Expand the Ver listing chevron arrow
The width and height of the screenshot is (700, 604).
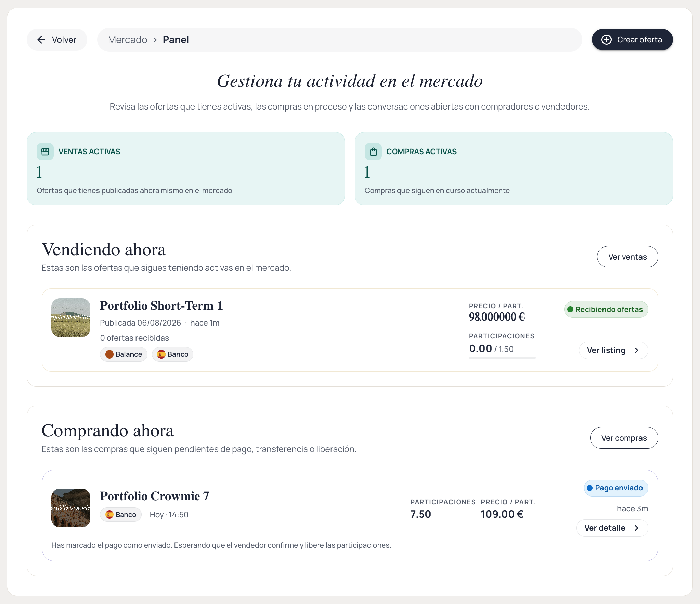[637, 350]
